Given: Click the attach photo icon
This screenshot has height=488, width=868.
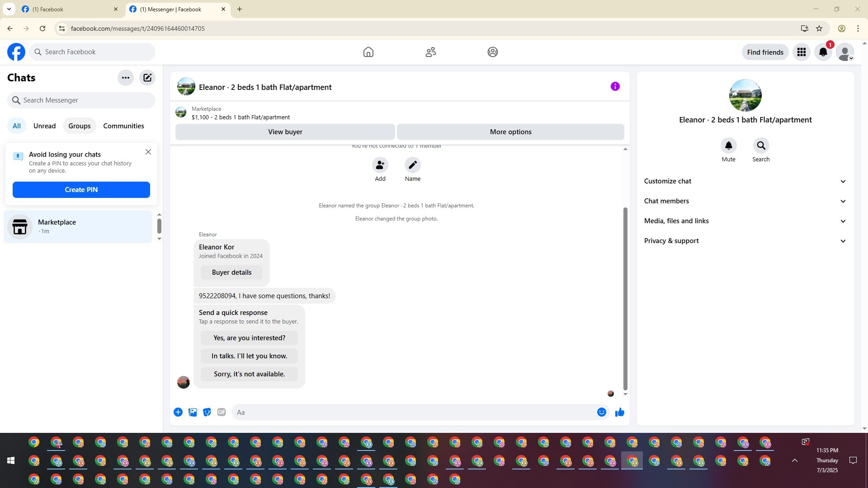Looking at the screenshot, I should point(193,412).
